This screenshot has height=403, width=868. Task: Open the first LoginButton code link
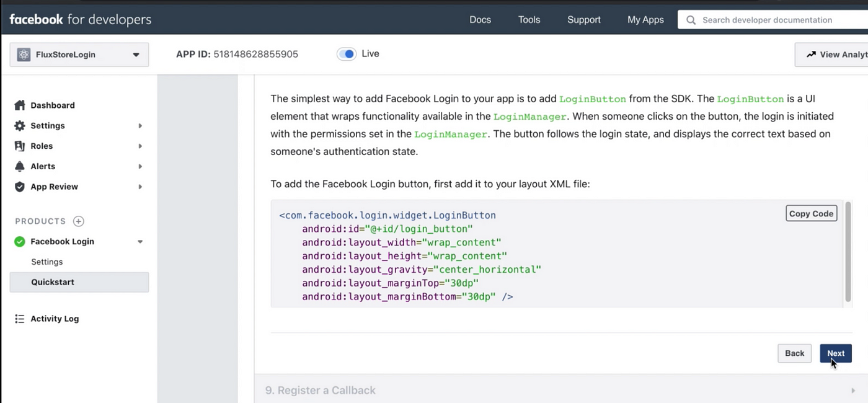593,99
